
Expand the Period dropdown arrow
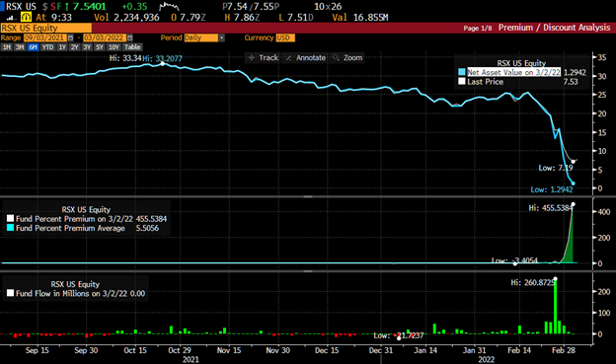[x=222, y=37]
